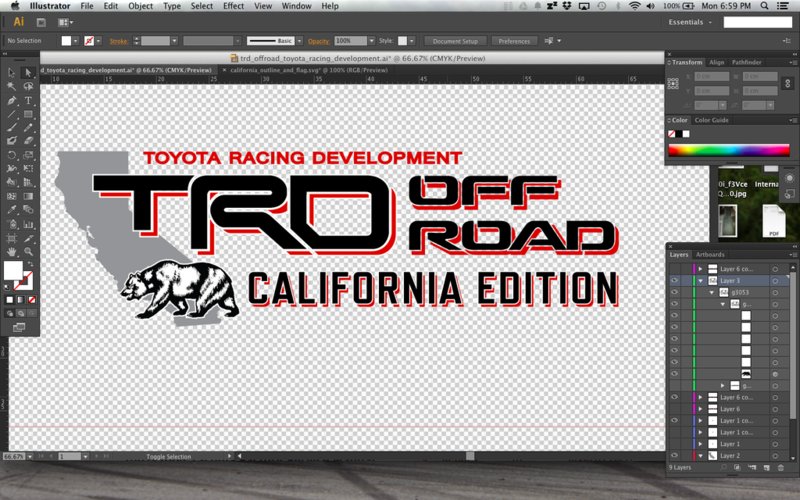Click the large Fill swatch in toolbox
Image resolution: width=800 pixels, height=500 pixels.
coord(13,270)
